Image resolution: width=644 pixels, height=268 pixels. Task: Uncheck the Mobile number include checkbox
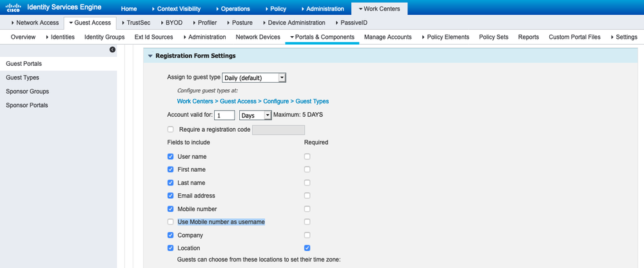pyautogui.click(x=170, y=209)
